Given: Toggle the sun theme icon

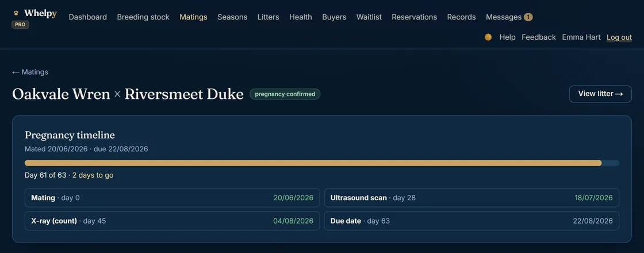Looking at the screenshot, I should pos(488,37).
